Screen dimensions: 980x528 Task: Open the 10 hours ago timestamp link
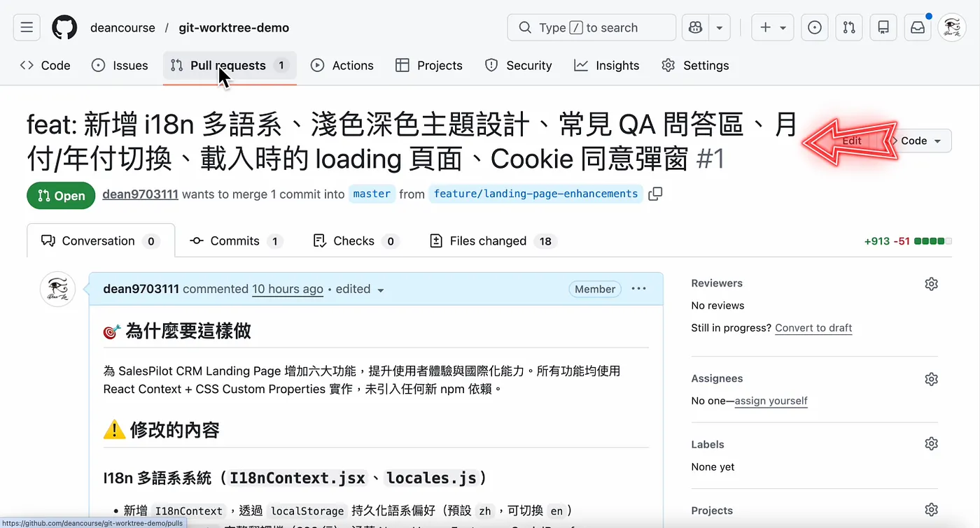tap(288, 290)
